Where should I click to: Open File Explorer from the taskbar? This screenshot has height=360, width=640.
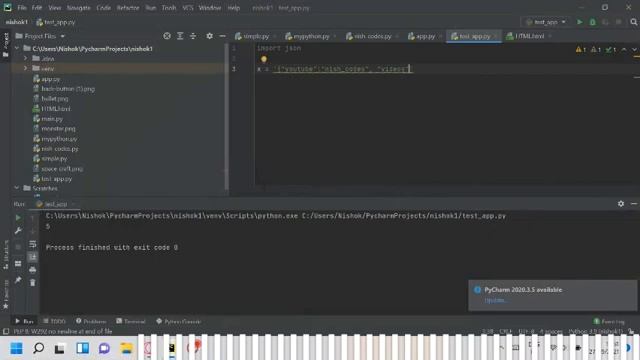[127, 348]
